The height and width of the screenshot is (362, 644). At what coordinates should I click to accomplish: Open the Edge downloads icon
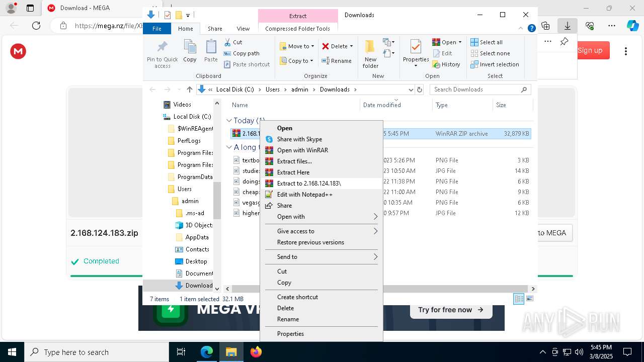pyautogui.click(x=568, y=25)
